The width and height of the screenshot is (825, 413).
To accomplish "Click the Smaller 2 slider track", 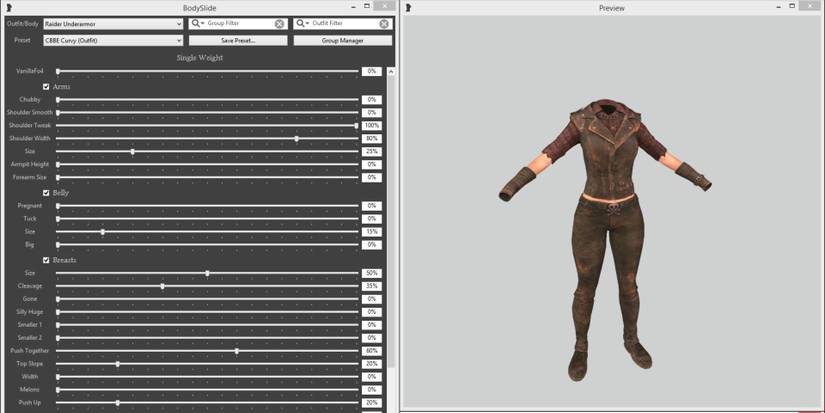I will click(207, 338).
